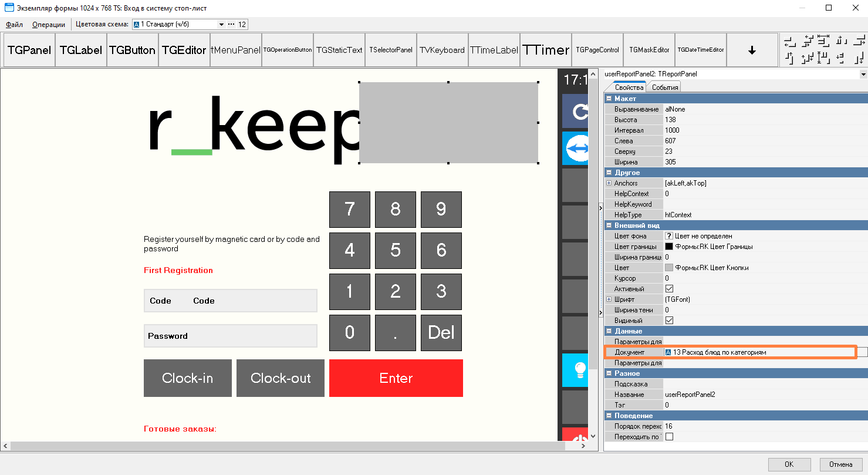The image size is (868, 475).
Task: Toggle the Видимый checkbox
Action: (x=669, y=321)
